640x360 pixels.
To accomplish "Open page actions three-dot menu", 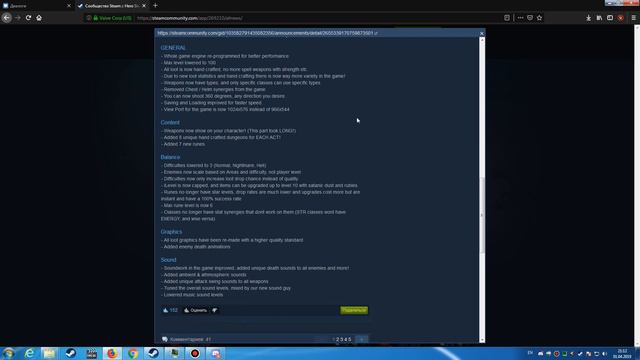I will 520,18.
